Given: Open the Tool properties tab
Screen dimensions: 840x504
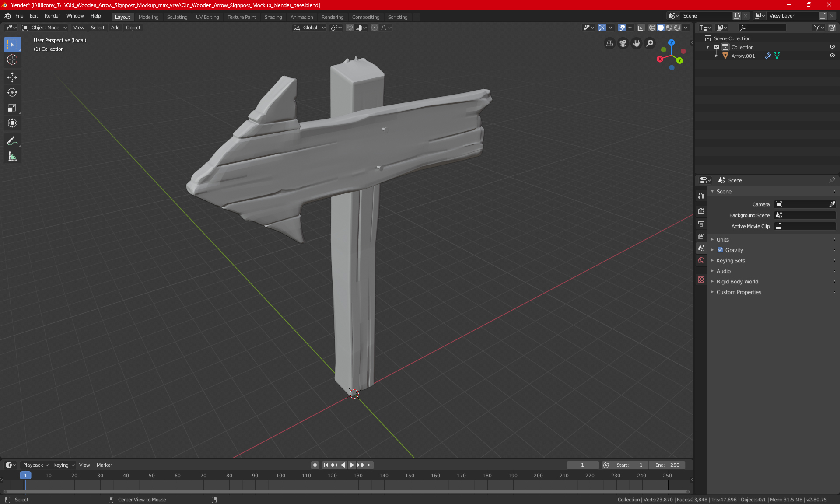Looking at the screenshot, I should point(701,196).
